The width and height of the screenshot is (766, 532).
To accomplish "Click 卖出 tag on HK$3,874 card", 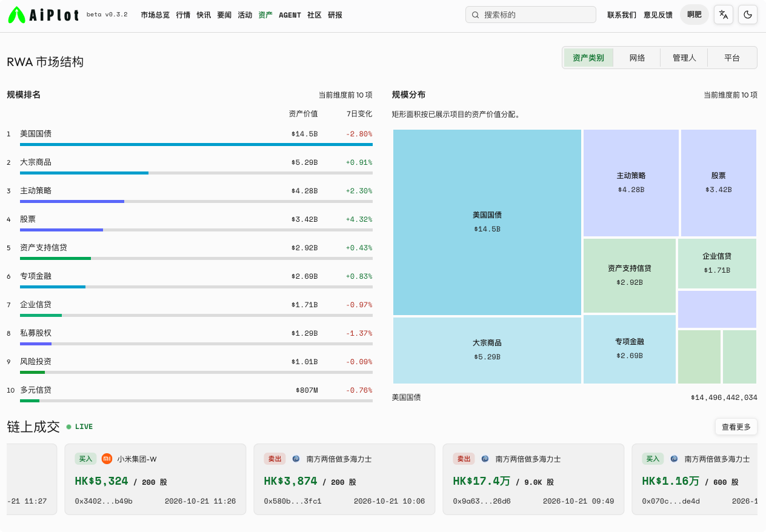I will pyautogui.click(x=275, y=459).
